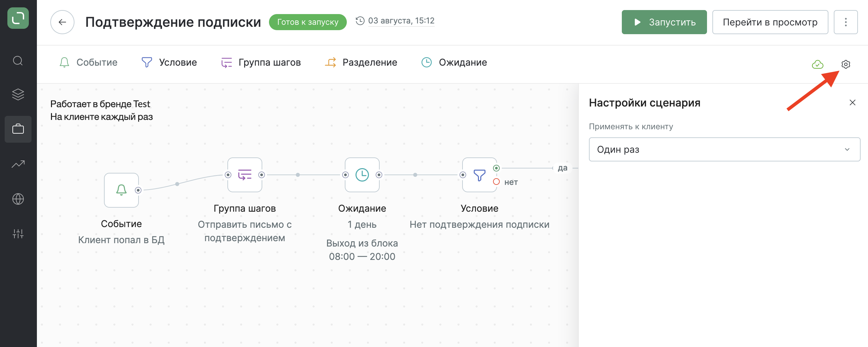
Task: Click the Запустить button
Action: coord(664,22)
